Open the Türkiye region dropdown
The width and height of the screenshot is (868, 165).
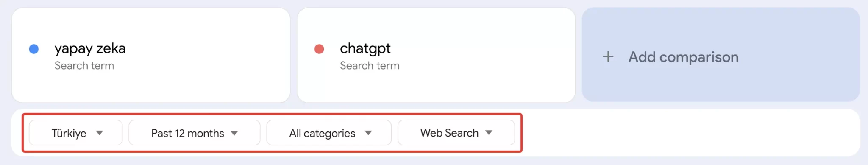tap(76, 133)
